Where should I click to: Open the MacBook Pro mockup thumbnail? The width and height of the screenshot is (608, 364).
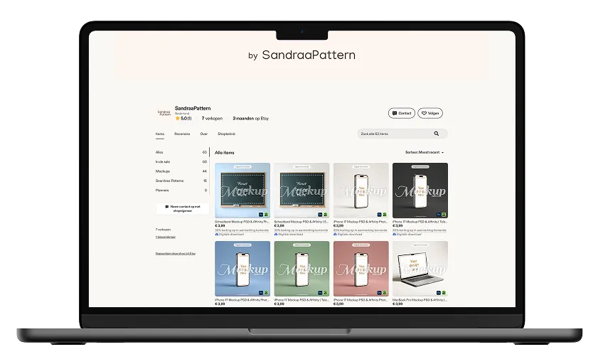coord(420,269)
